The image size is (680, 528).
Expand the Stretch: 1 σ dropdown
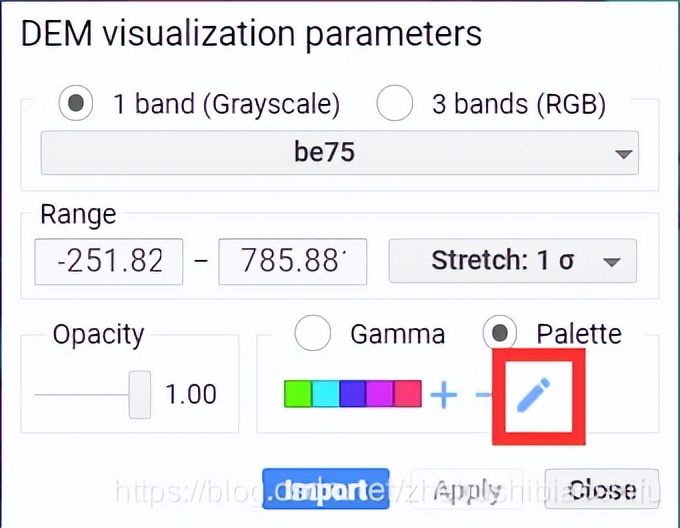coord(513,261)
